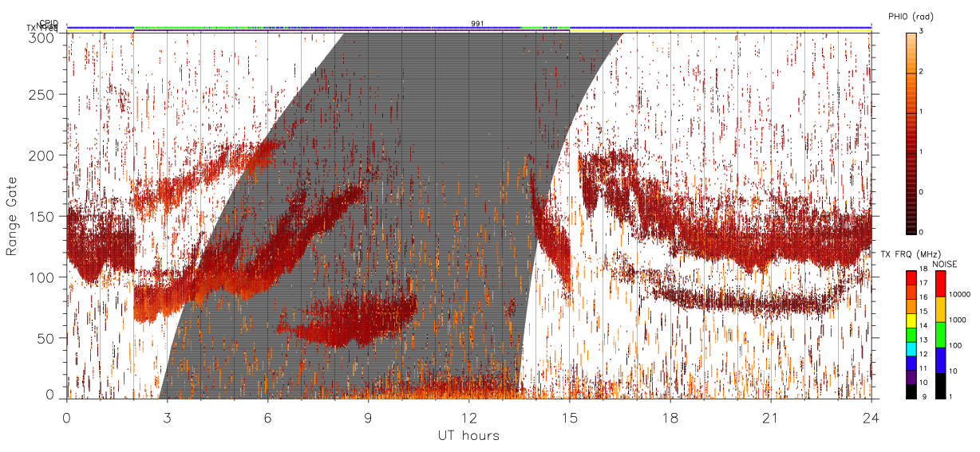
Task: Click the '1000' NOISE scale label
Action: tap(958, 321)
